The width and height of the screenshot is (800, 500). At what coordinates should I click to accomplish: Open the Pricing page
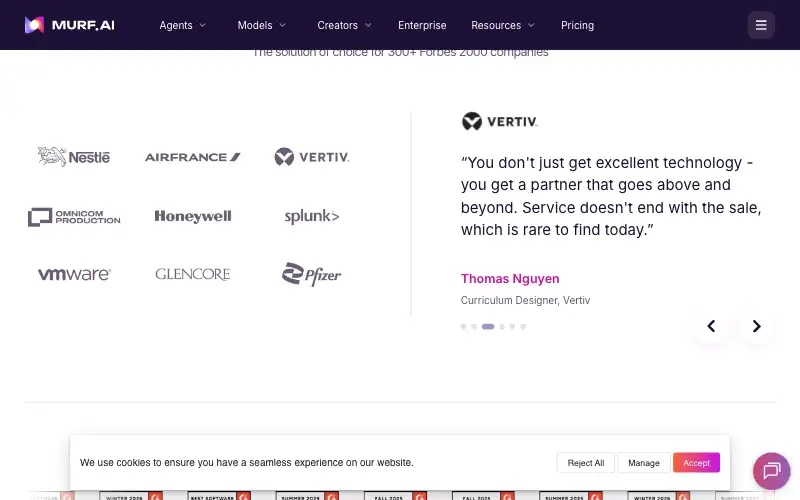[577, 25]
